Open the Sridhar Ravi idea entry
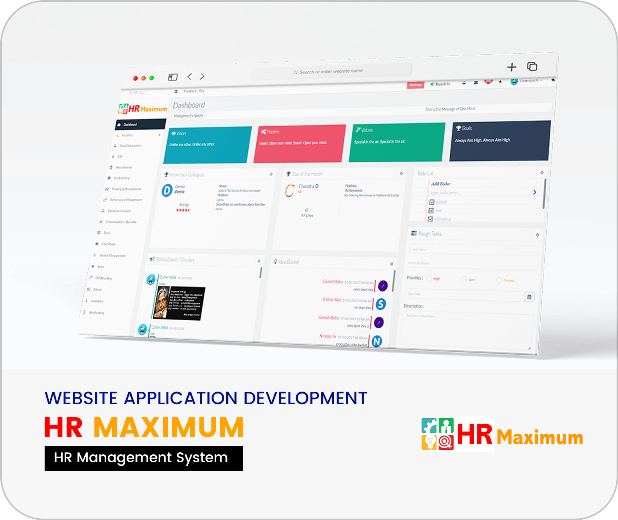618x520 pixels. [x=347, y=304]
